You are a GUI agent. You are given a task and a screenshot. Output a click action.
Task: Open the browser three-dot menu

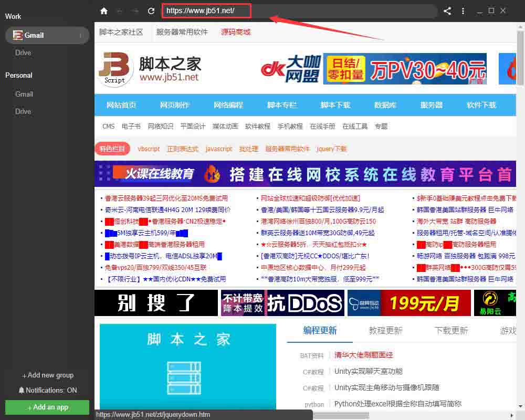463,10
